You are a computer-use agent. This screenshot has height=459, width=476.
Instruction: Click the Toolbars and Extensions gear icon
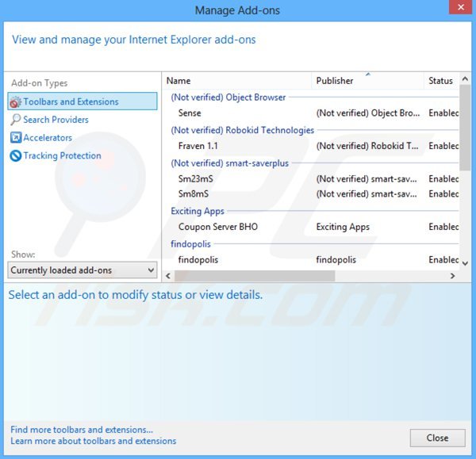15,101
